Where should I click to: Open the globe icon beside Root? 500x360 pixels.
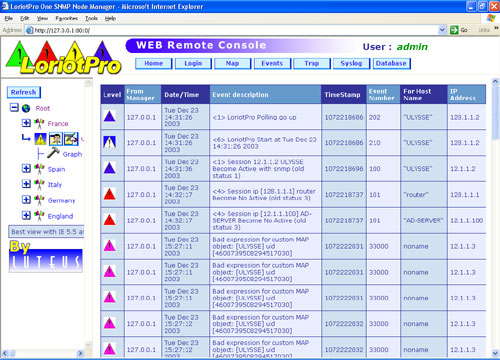point(26,108)
